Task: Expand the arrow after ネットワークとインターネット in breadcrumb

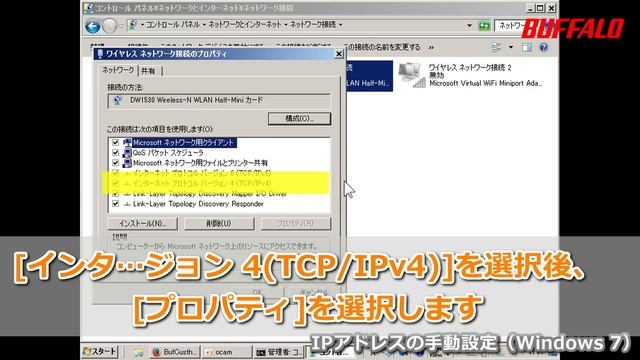Action: pos(285,25)
